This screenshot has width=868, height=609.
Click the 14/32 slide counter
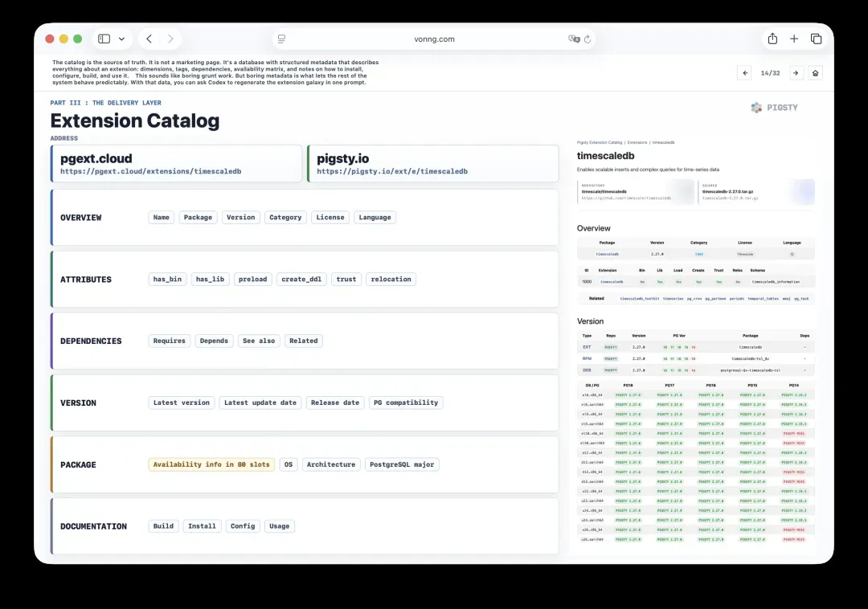[x=770, y=73]
